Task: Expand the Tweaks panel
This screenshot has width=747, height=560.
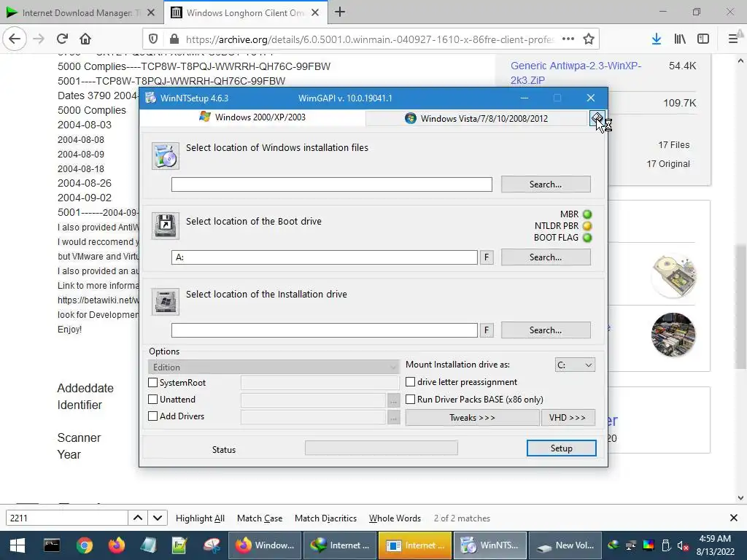Action: click(472, 418)
